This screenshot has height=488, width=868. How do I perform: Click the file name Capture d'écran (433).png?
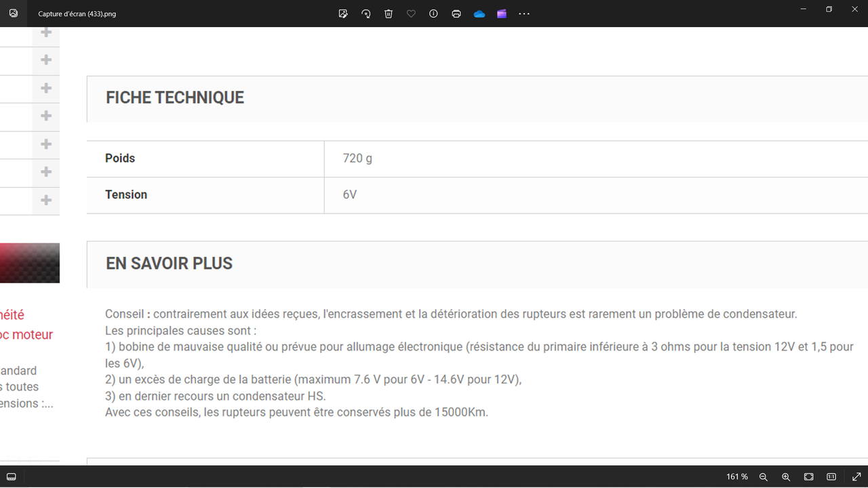point(77,14)
